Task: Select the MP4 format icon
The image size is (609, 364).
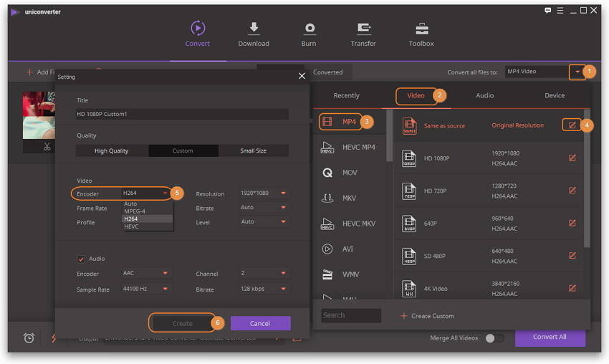Action: [327, 122]
